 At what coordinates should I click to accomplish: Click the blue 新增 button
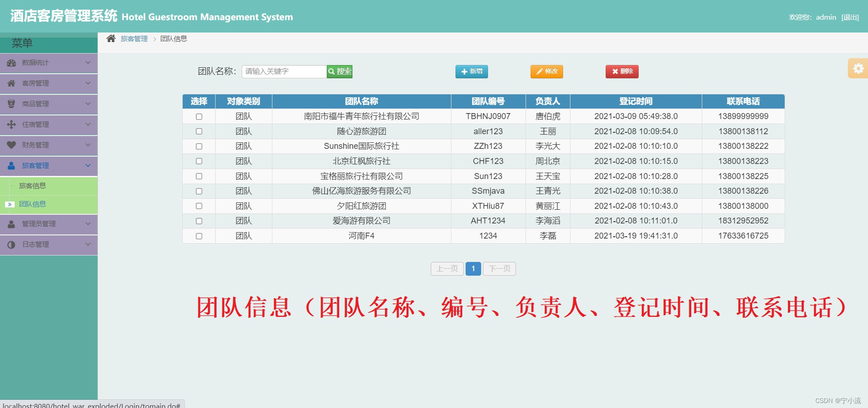tap(472, 71)
